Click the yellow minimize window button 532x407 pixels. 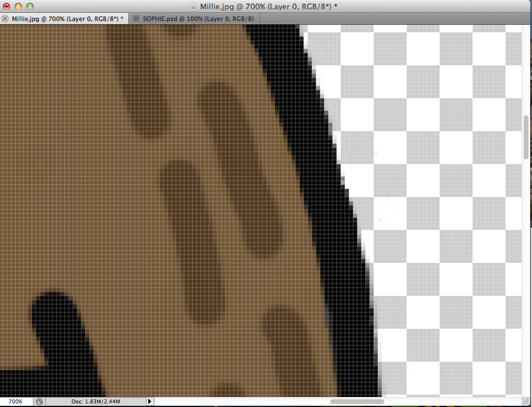pos(18,6)
